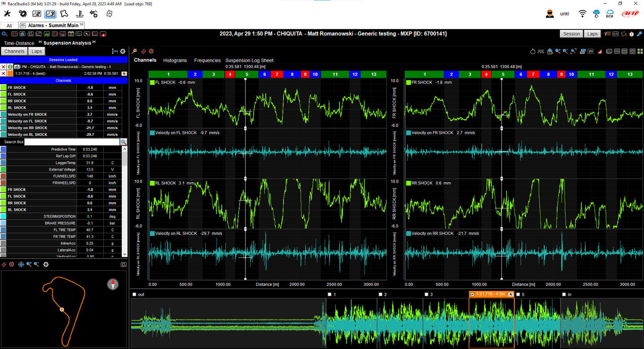Uncheck the lap 4 (1:31.718) checkbox

pos(473,294)
